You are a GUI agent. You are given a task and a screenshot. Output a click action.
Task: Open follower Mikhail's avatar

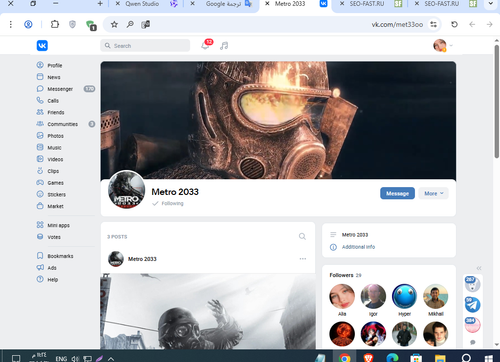pyautogui.click(x=436, y=296)
